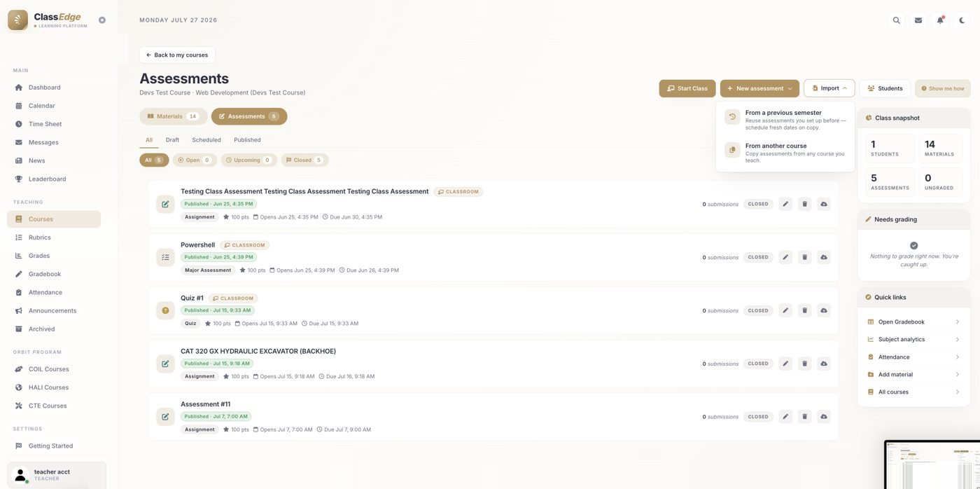
Task: Go back to my courses
Action: [177, 55]
